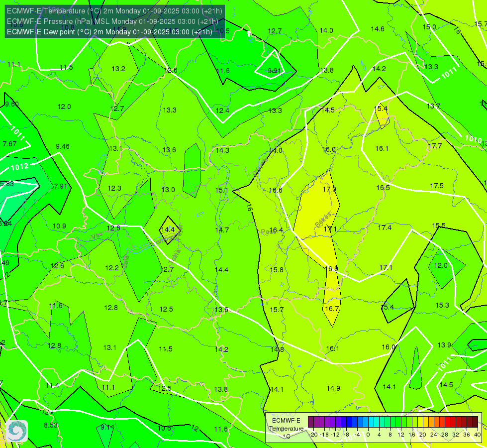Click the 16.6 temperature value
487x448 pixels.
(276, 190)
